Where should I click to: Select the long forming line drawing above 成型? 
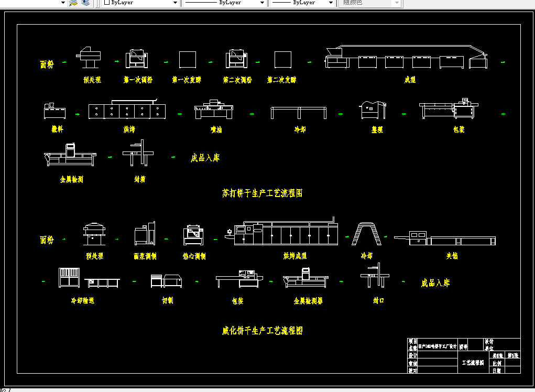(406, 57)
